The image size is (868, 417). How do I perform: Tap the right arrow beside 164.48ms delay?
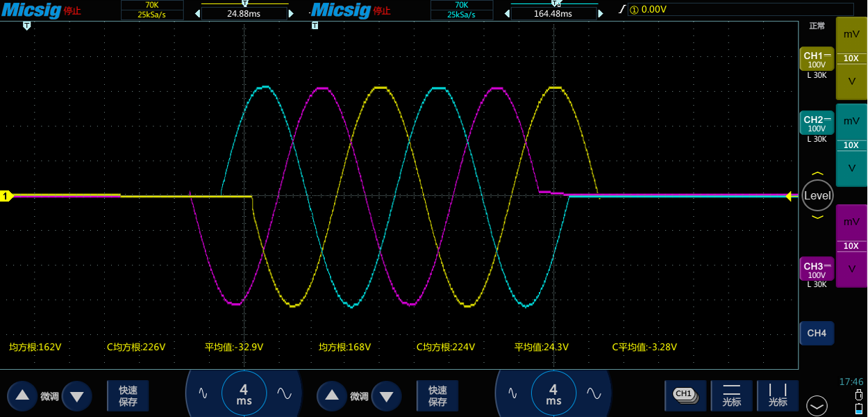pyautogui.click(x=601, y=13)
